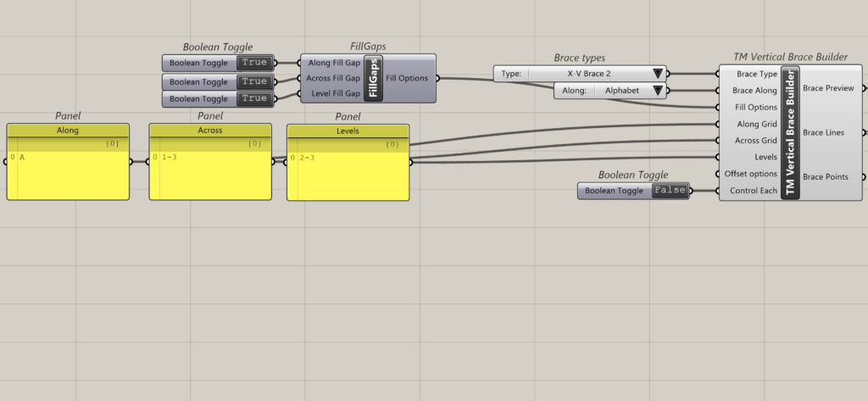Switch the Boolean feeding Across Fill Gap
Viewport: 868px width, 401px height.
point(254,81)
